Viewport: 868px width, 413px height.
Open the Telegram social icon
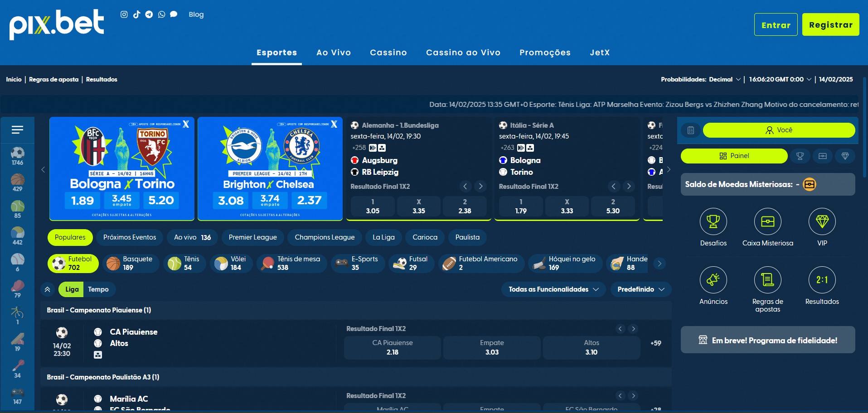(x=149, y=14)
